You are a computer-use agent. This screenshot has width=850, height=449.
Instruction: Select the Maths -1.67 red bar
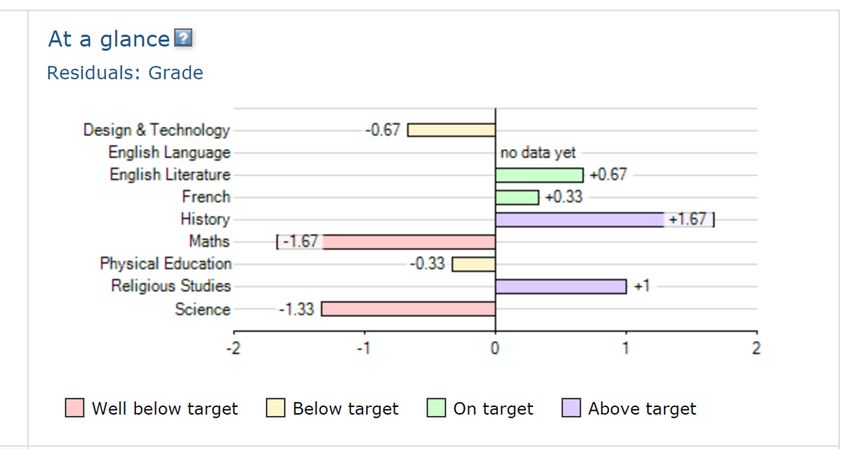410,242
